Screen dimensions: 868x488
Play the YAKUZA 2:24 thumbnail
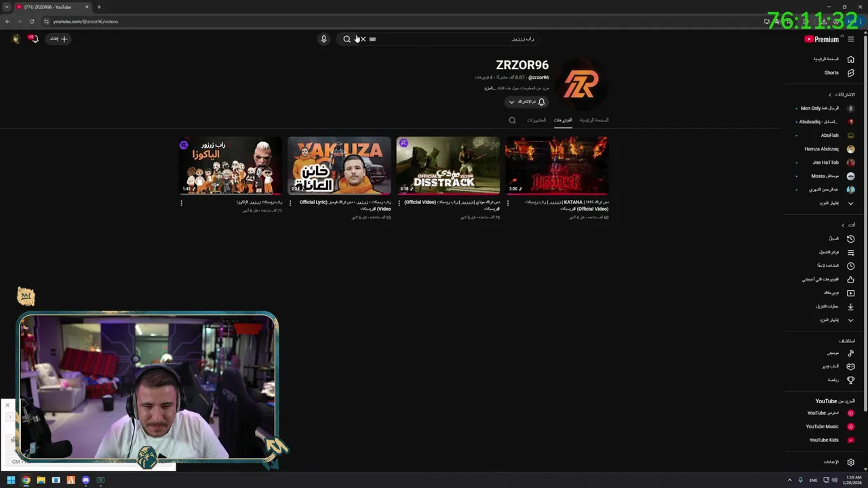tap(339, 165)
